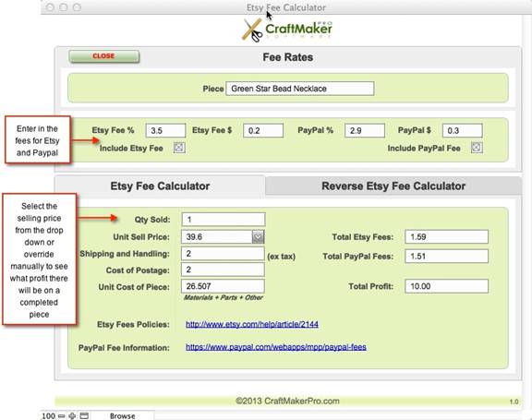
Task: Click the window close button in title bar
Action: tap(50, 7)
